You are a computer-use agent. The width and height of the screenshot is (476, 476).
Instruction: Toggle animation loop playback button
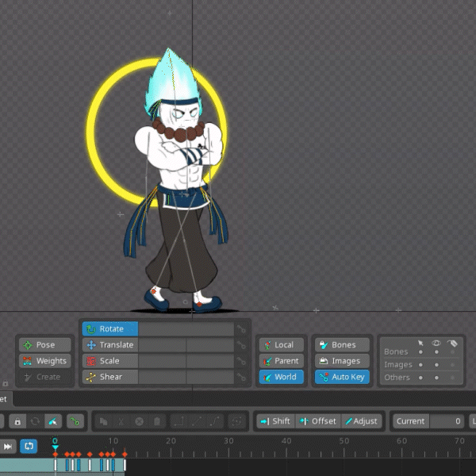click(x=29, y=446)
